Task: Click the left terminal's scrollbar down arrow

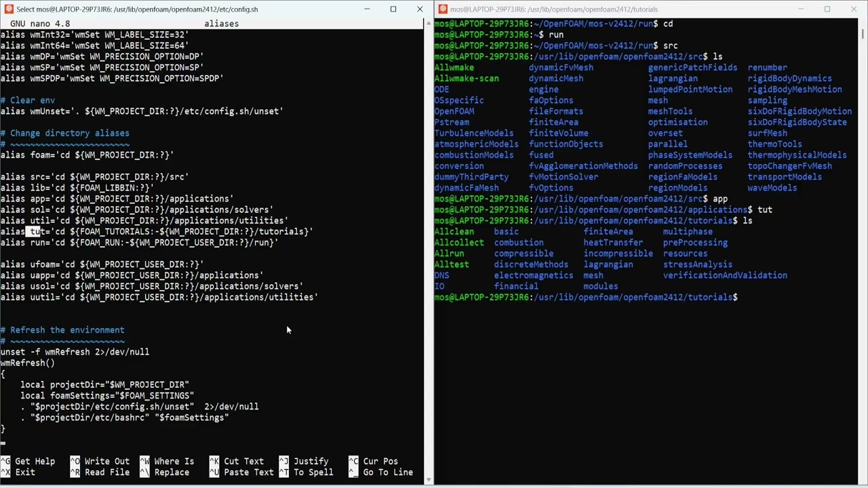Action: (429, 480)
